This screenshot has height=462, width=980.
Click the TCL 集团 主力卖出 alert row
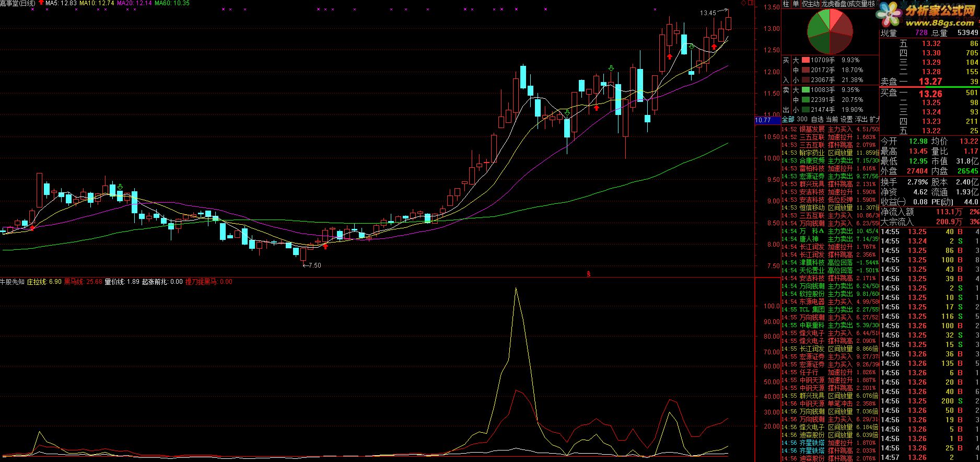pos(830,309)
